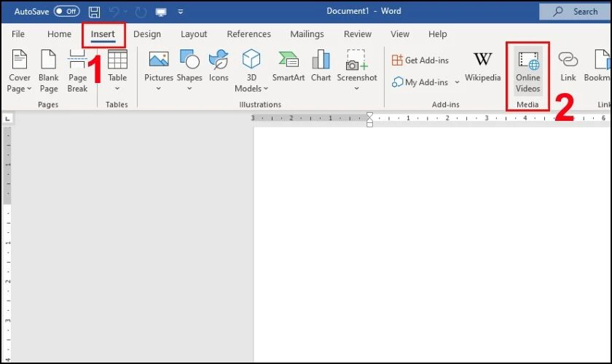This screenshot has width=612, height=364.
Task: Click the Bookmark icon
Action: tap(602, 59)
